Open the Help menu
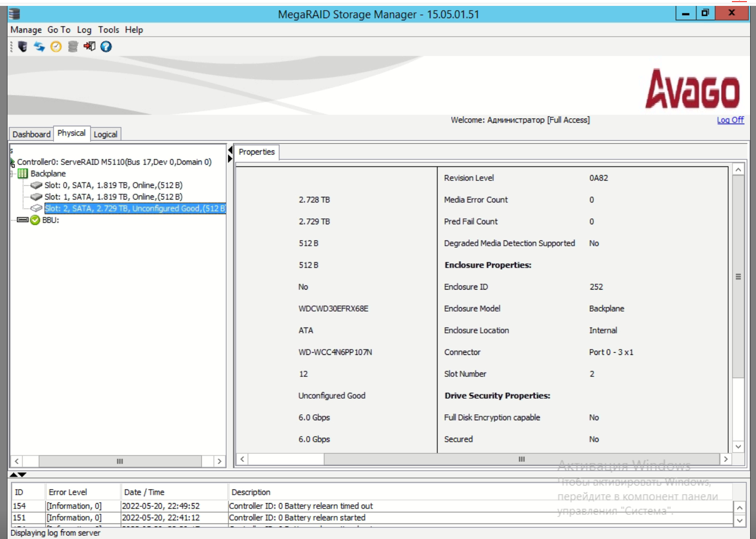This screenshot has width=756, height=539. [134, 30]
